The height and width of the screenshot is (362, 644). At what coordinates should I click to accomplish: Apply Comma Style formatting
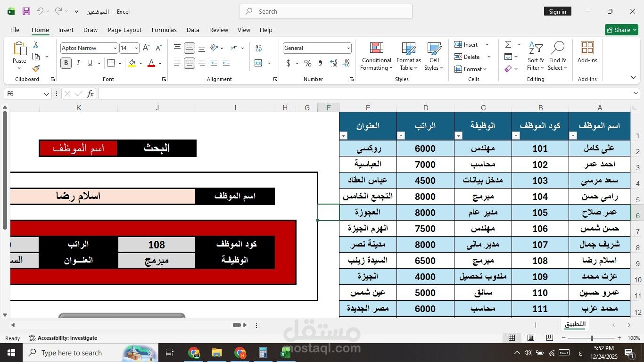[x=320, y=63]
